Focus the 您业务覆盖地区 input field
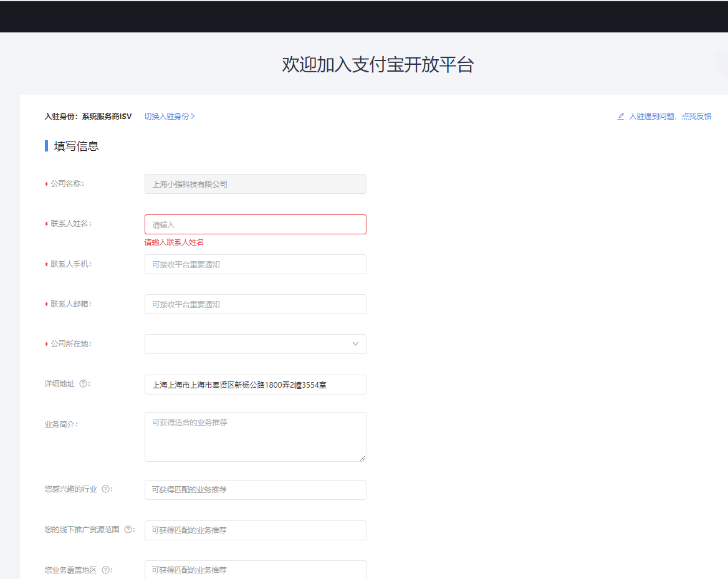This screenshot has height=579, width=728. coord(256,570)
